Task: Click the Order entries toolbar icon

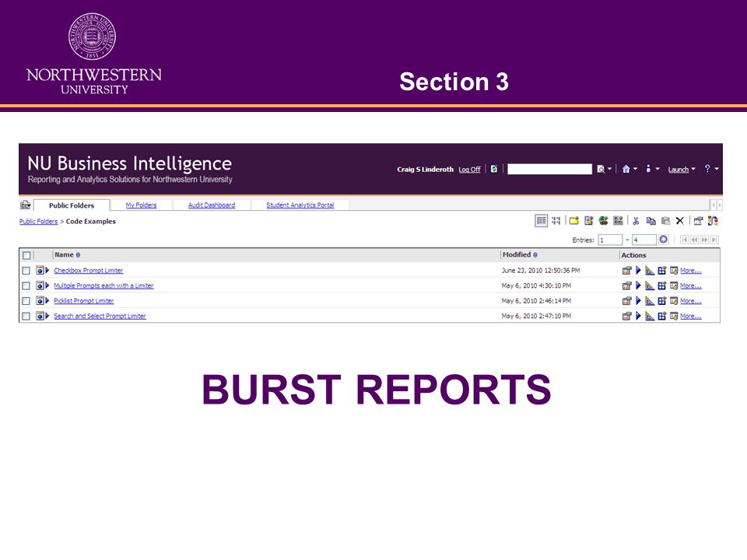Action: 713,220
